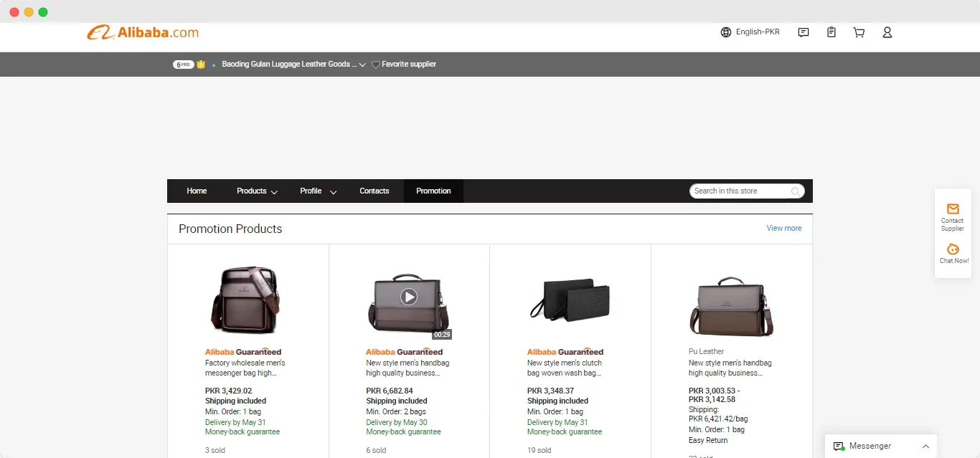Open the supplier name dropdown arrow
The height and width of the screenshot is (458, 980).
pos(362,64)
